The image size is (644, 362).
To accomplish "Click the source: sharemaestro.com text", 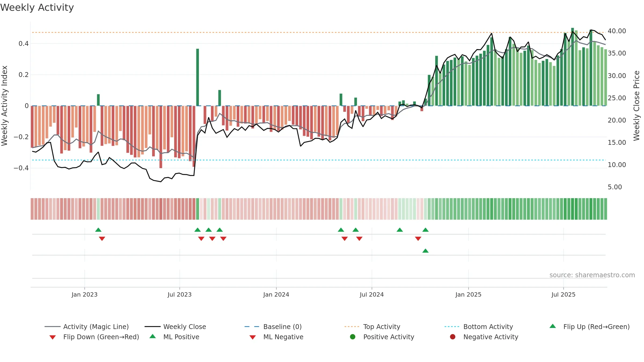I will coord(592,275).
